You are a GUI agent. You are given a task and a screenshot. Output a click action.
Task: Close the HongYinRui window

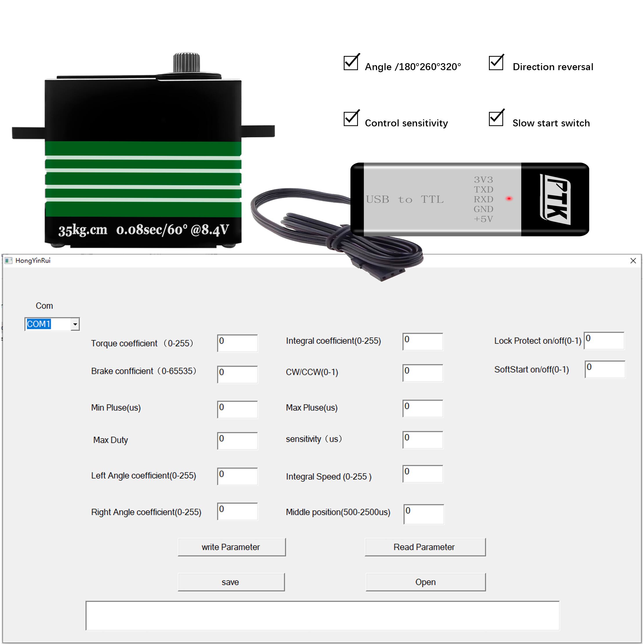tap(633, 261)
